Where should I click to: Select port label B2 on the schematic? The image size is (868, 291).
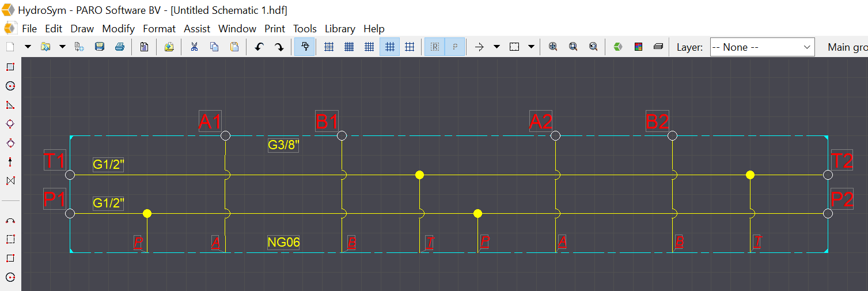click(657, 121)
